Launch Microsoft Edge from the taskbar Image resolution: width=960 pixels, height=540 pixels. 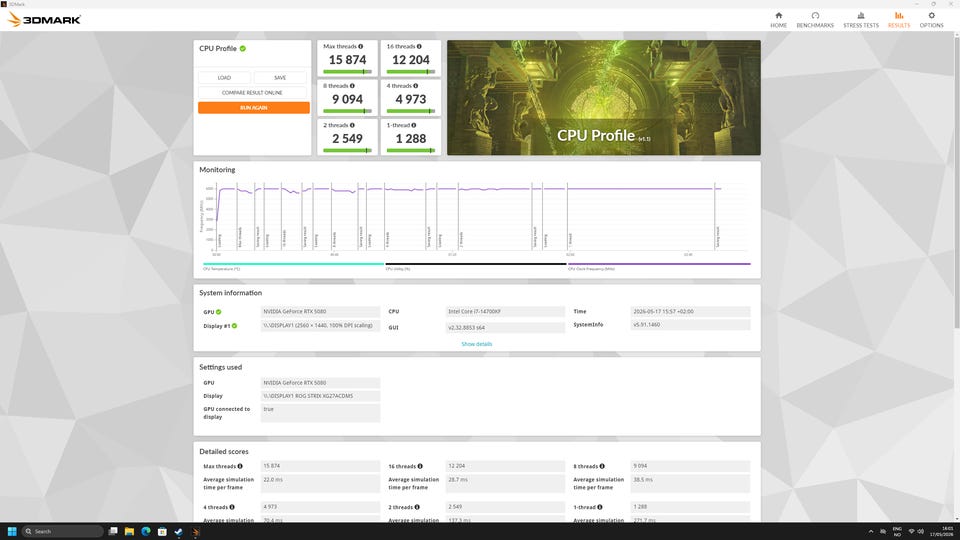point(146,531)
